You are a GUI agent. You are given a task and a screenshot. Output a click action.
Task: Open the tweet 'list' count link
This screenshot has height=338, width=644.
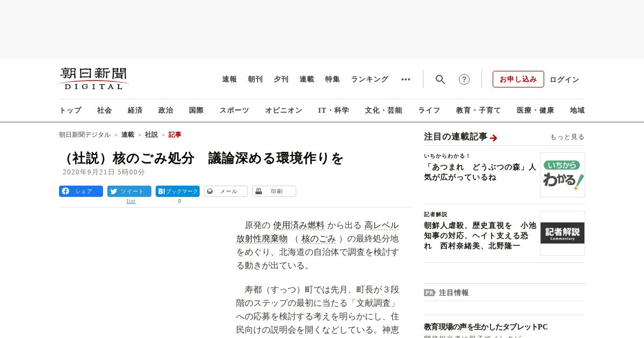coord(131,201)
